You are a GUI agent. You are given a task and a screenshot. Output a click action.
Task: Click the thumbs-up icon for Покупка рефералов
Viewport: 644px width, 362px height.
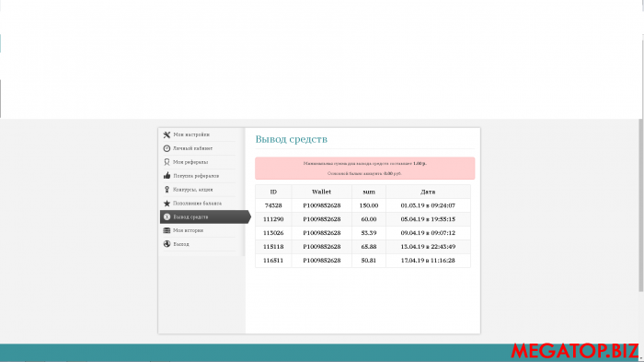point(167,176)
